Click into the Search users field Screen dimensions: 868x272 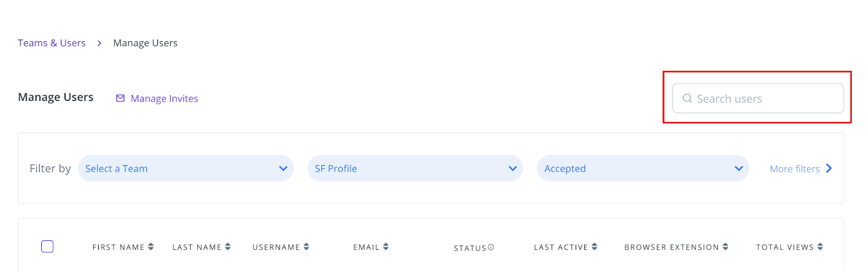(x=758, y=98)
